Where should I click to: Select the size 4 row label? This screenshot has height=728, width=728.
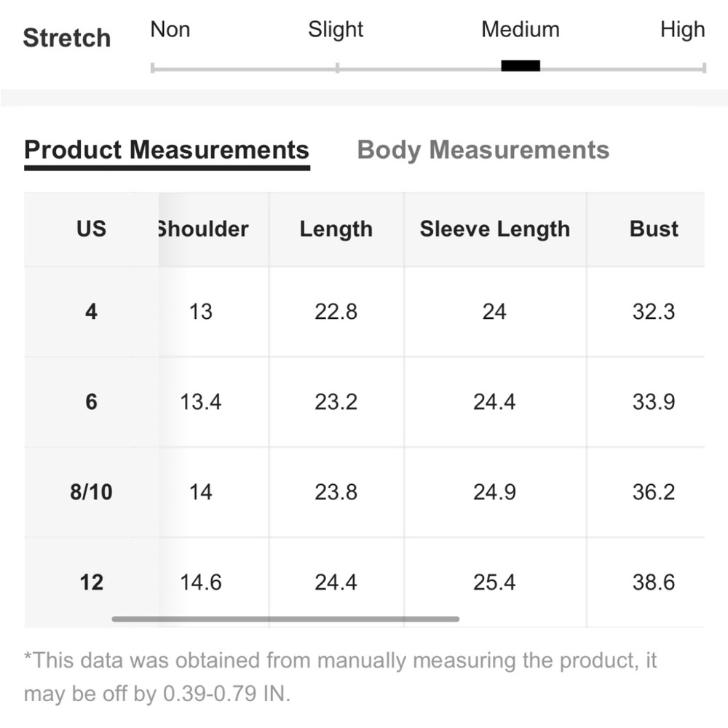tap(91, 312)
